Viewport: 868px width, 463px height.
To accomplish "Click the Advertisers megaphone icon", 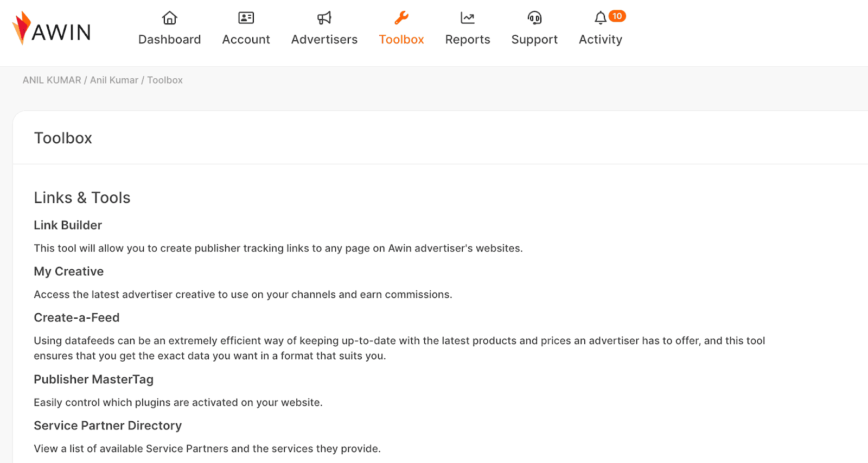I will click(x=324, y=18).
